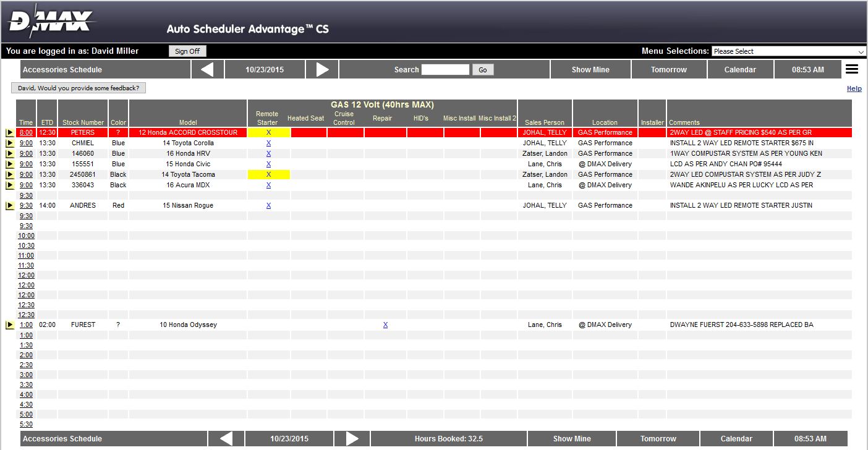Image resolution: width=868 pixels, height=450 pixels.
Task: Click comment DWAYNE FUERST 204-633-5898
Action: (x=741, y=325)
